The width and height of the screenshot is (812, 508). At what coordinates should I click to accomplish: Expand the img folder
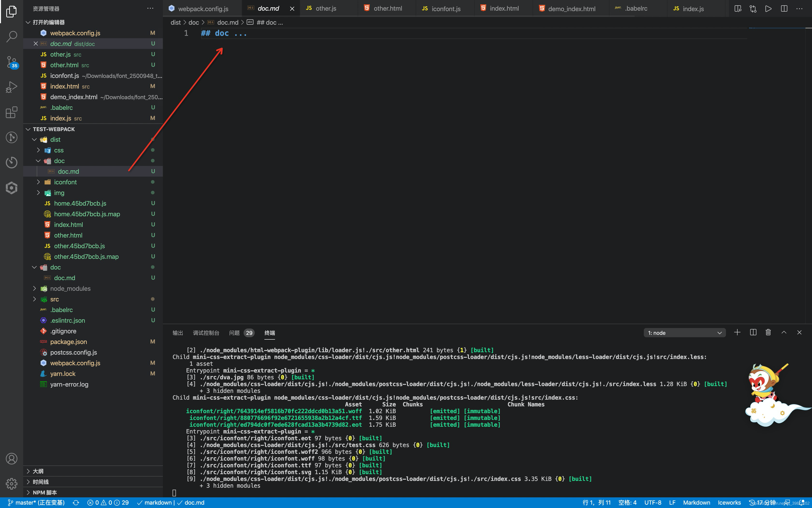pos(38,193)
